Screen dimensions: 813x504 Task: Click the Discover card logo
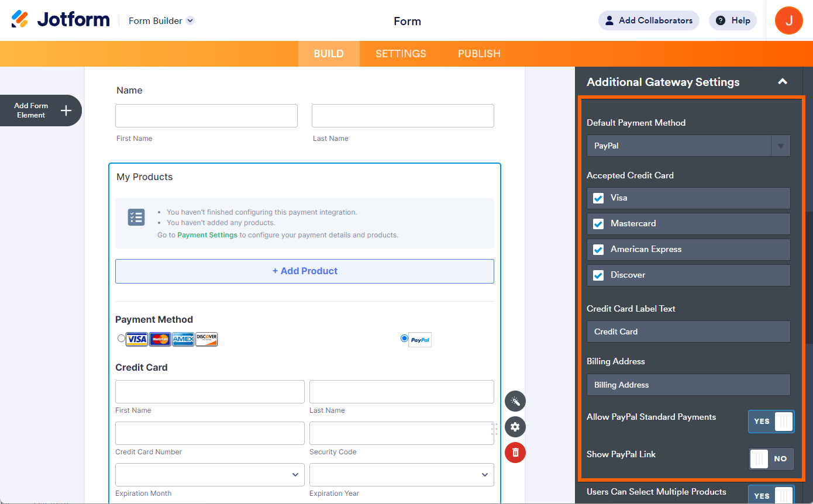coord(206,339)
